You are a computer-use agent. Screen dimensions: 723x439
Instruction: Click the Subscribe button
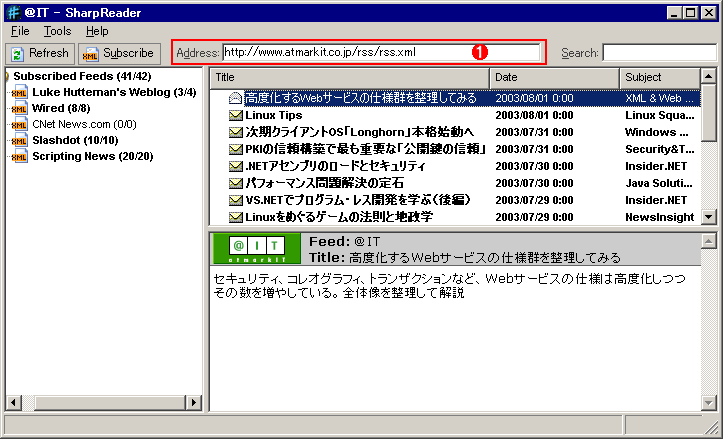[119, 53]
